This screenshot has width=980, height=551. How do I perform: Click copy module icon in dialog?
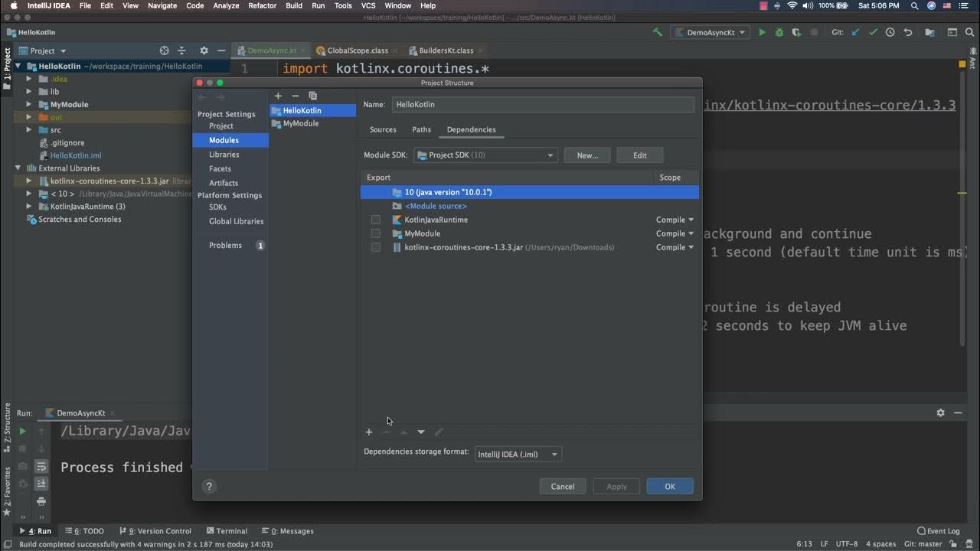pyautogui.click(x=312, y=96)
